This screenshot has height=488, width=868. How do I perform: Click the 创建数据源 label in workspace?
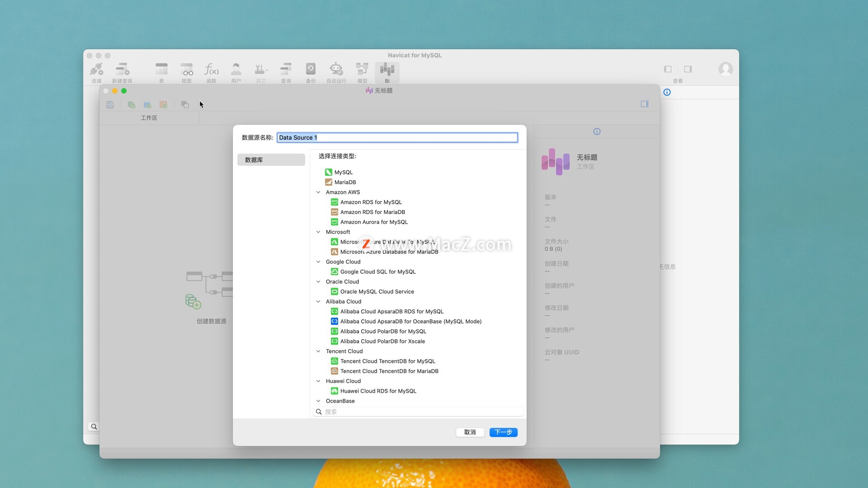pyautogui.click(x=211, y=321)
